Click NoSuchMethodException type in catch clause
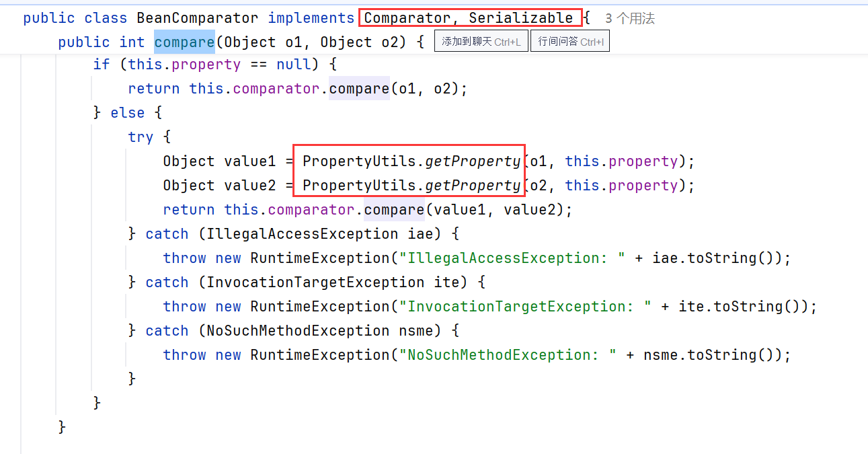 point(298,331)
